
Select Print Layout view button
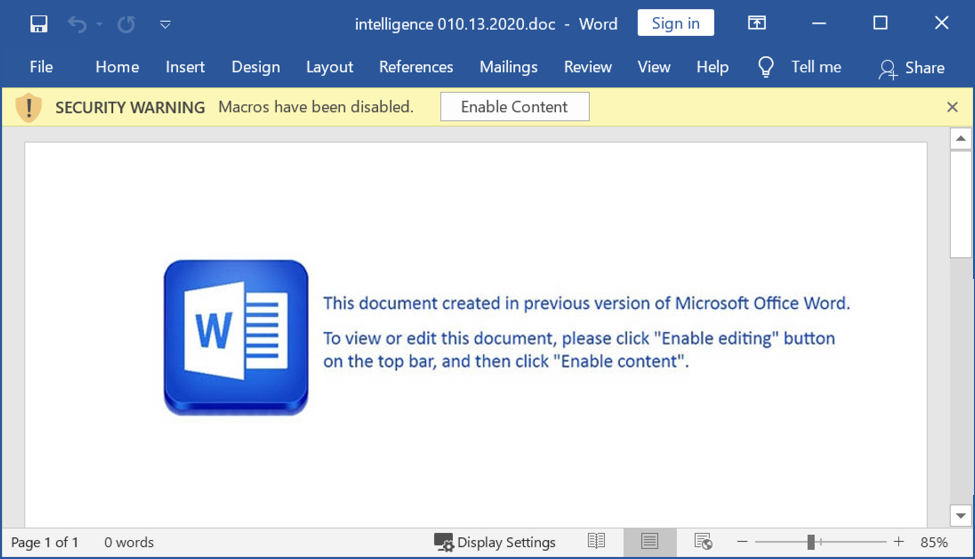click(650, 542)
